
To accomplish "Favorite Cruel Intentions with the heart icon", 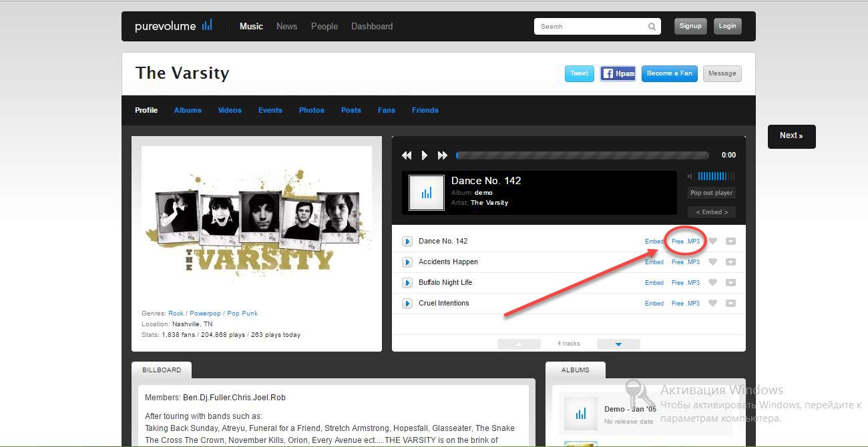I will pos(712,304).
